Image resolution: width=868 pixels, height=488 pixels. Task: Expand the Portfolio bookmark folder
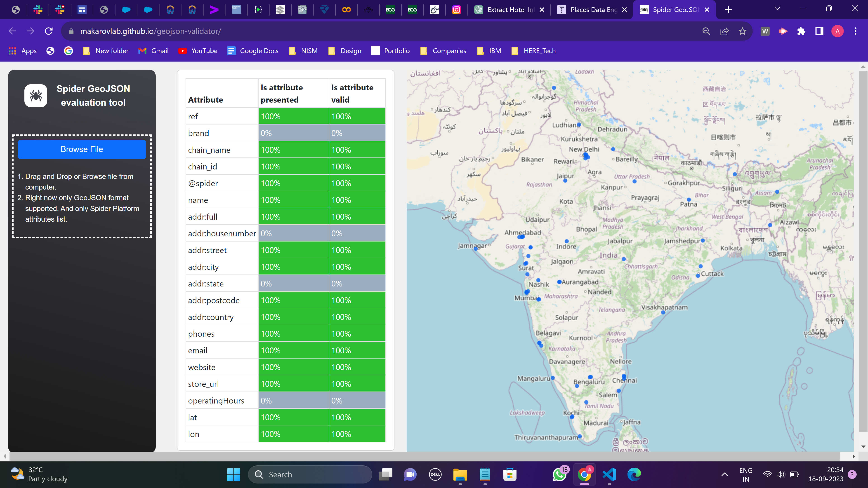click(x=390, y=51)
